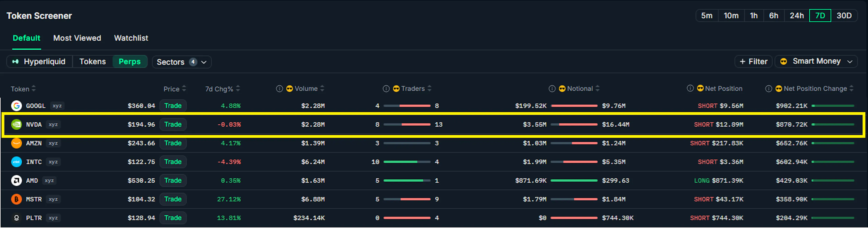Click the Hyperliquid chain logo icon
The height and width of the screenshot is (228, 868).
16,62
